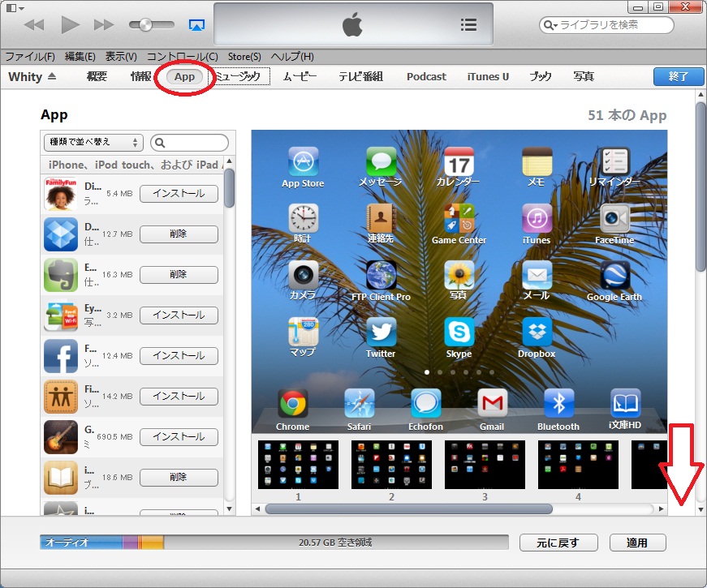Select the Game Center icon
The width and height of the screenshot is (707, 588).
pos(459,218)
